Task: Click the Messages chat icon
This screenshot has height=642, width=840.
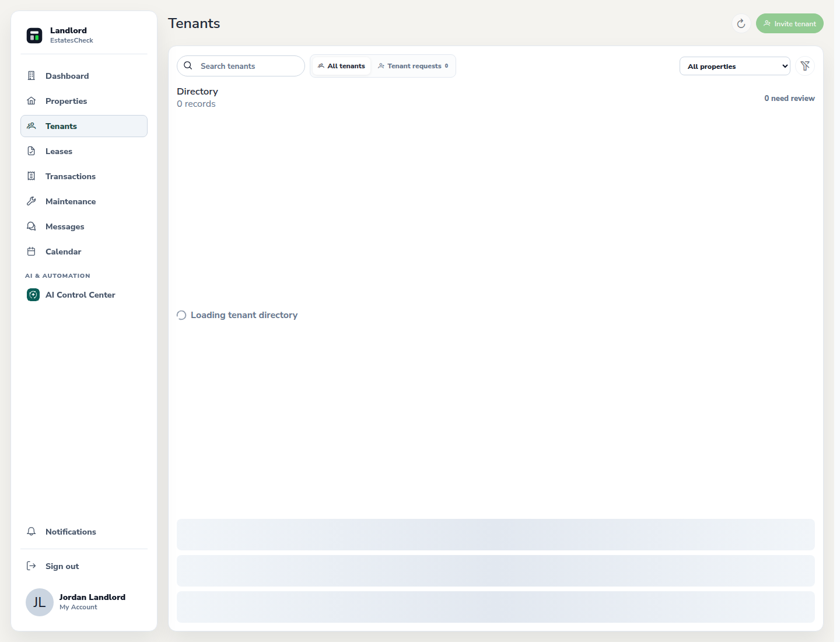Action: click(32, 226)
